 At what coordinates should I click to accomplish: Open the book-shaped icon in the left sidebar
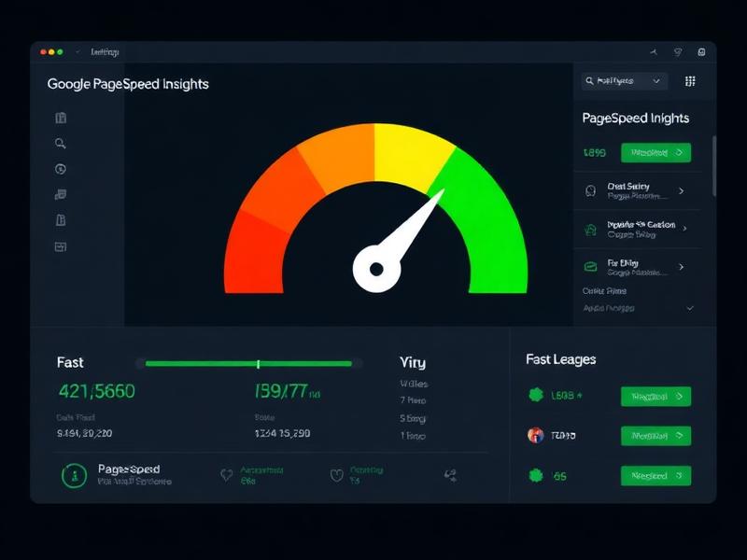click(61, 118)
